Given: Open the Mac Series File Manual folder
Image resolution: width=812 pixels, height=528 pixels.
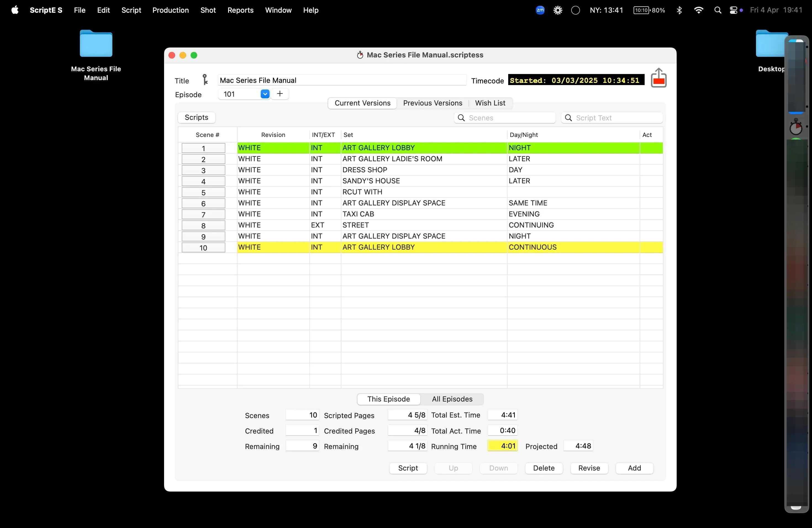Looking at the screenshot, I should point(96,44).
